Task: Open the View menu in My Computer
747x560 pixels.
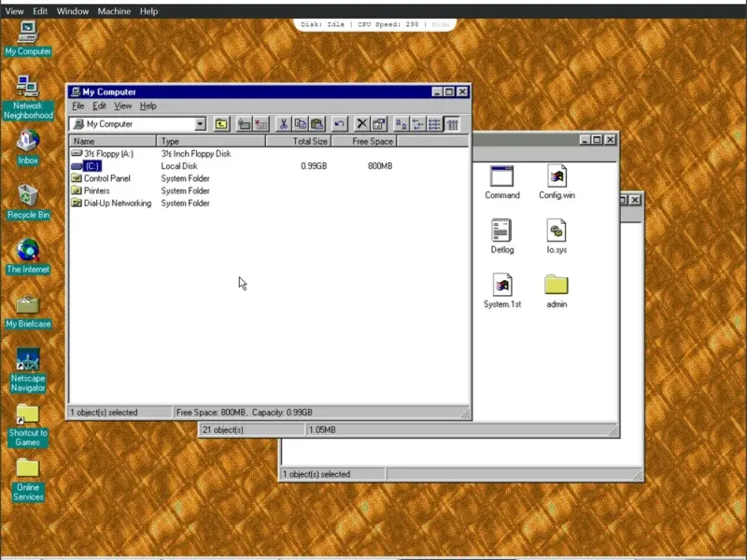Action: 122,105
